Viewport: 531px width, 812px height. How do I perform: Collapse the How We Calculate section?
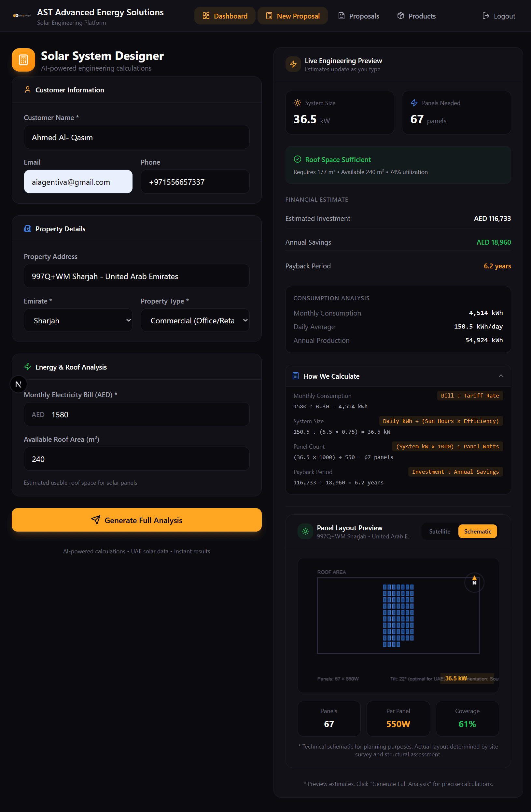(501, 376)
